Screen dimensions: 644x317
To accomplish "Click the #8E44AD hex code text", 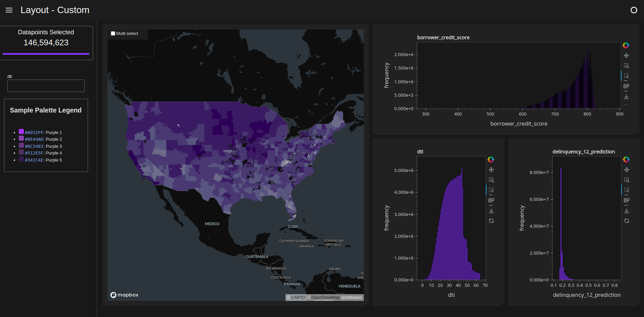I will [x=34, y=139].
